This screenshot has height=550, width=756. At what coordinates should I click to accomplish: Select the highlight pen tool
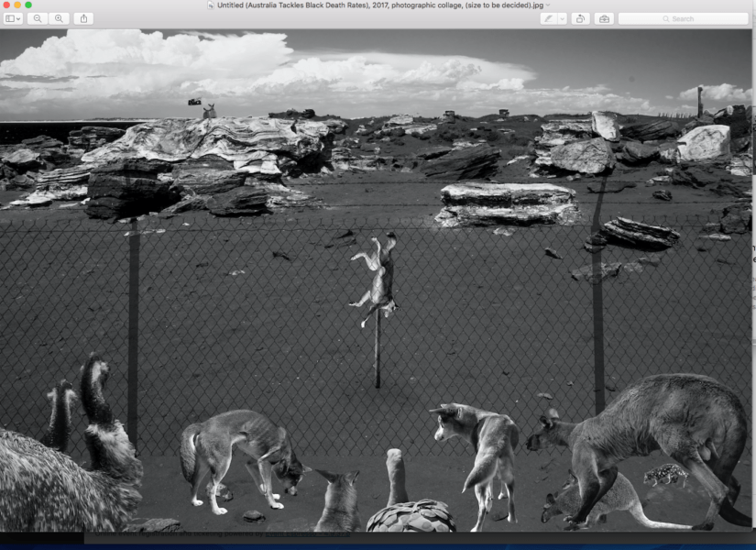point(549,18)
